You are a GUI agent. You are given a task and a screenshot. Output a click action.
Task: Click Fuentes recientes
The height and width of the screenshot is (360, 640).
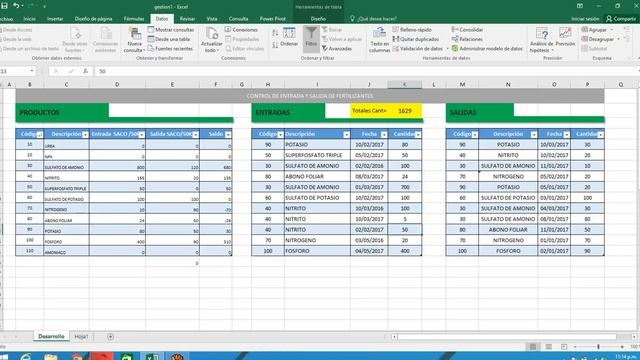tap(170, 49)
